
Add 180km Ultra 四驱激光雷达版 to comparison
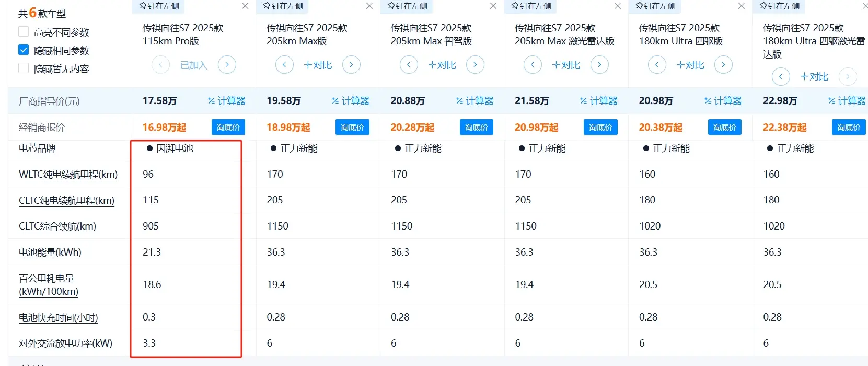pyautogui.click(x=814, y=76)
